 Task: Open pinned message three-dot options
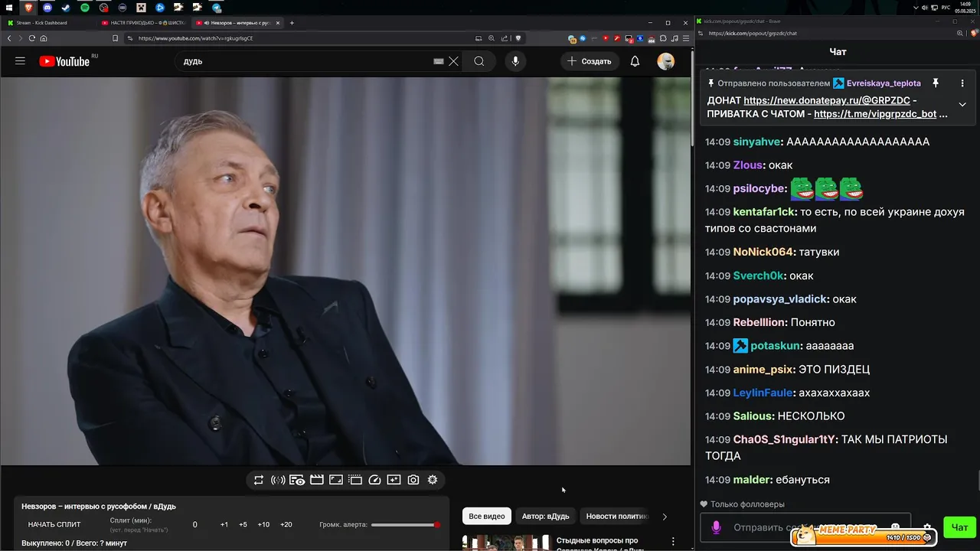coord(962,83)
